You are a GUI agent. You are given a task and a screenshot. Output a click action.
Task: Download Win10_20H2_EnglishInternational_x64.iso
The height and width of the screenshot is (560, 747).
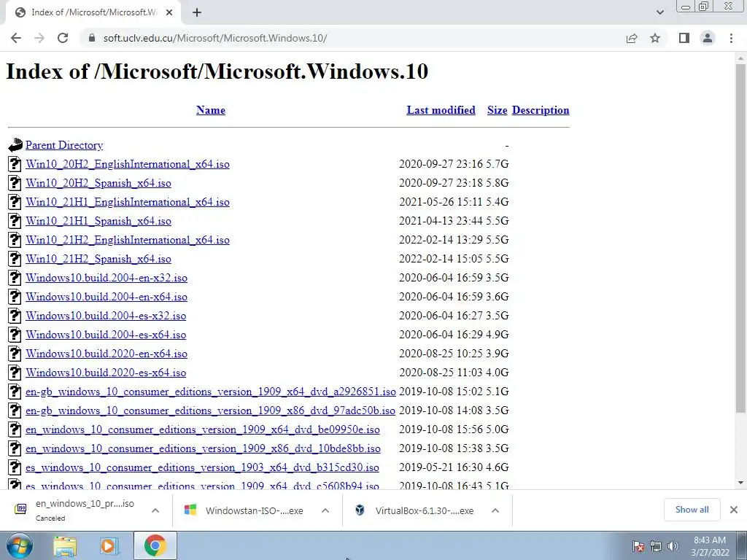coord(128,164)
